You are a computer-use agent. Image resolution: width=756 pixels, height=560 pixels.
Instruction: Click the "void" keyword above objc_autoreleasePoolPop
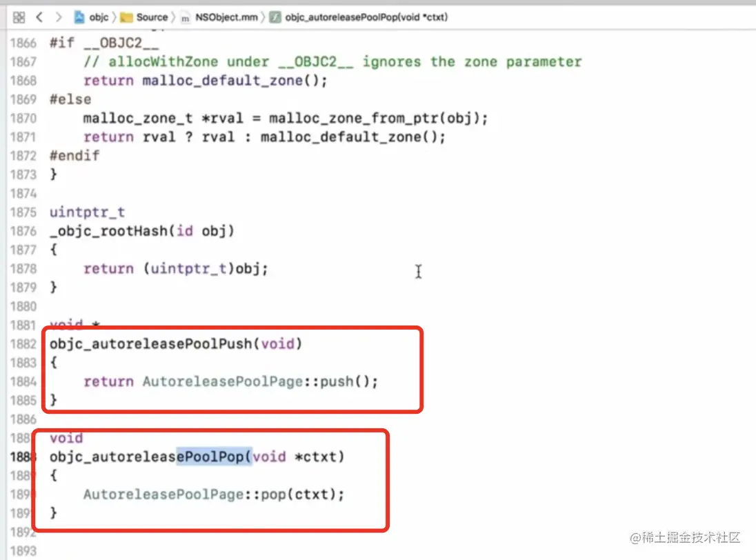pyautogui.click(x=66, y=438)
